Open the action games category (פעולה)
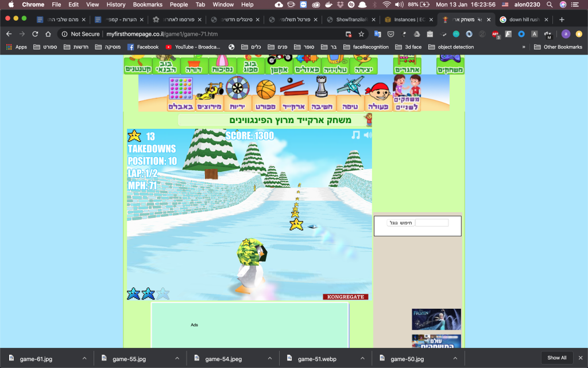588x368 pixels. tap(378, 97)
